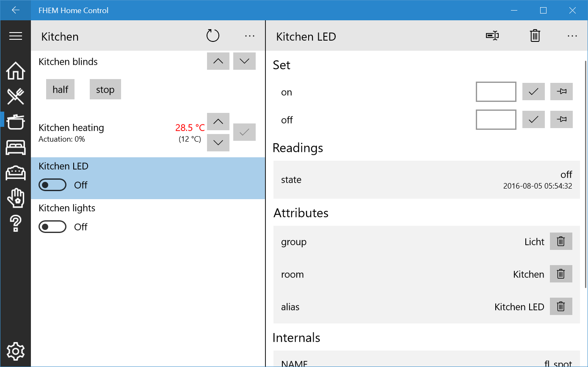
Task: Toggle the Kitchen lights switch
Action: click(x=52, y=227)
